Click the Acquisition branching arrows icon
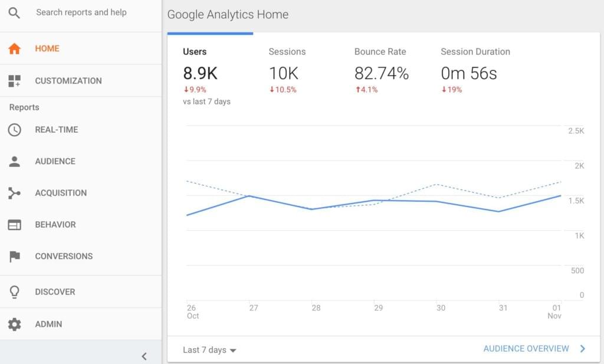Viewport: 604px width, 364px height. click(x=15, y=193)
